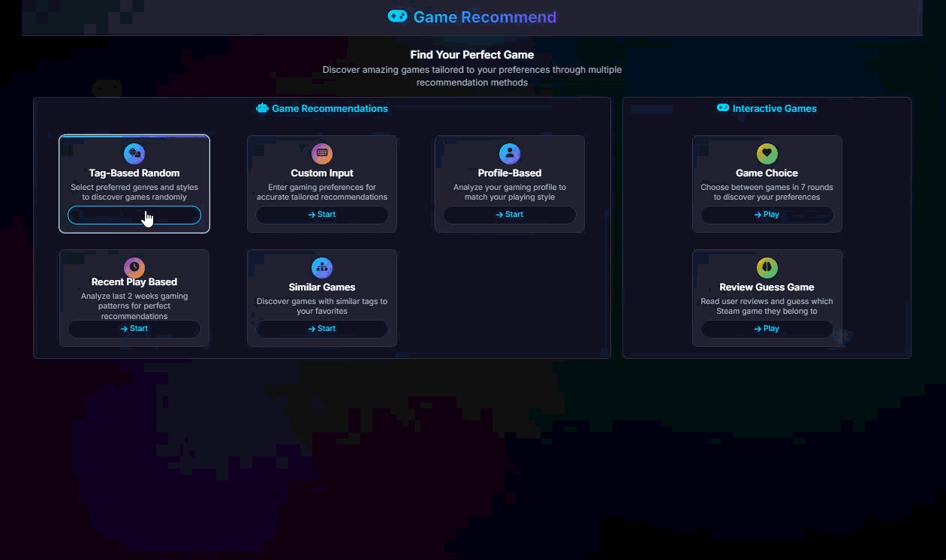This screenshot has height=560, width=946.
Task: Click the gamepad icon beside Game Recommend title
Action: (397, 17)
